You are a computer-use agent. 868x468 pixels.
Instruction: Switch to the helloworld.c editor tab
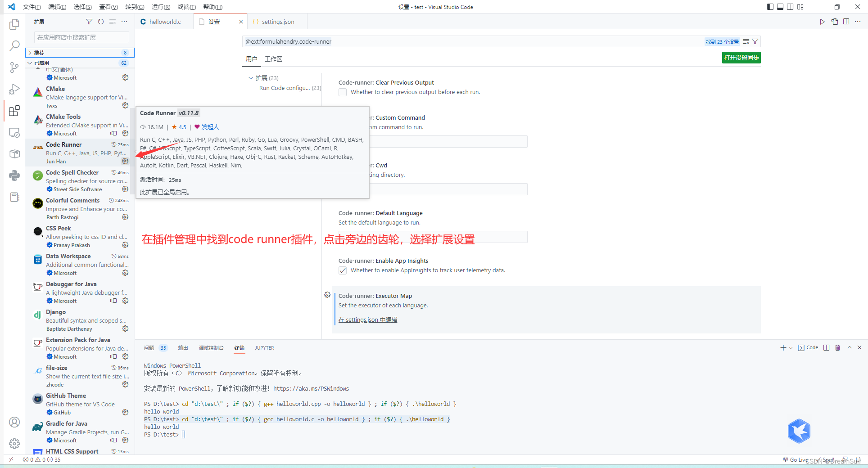coord(165,22)
